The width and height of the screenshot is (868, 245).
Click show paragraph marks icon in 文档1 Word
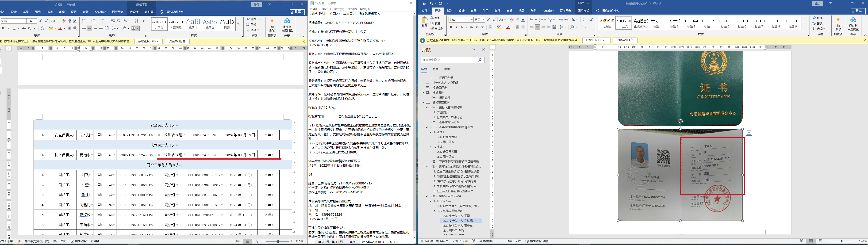(x=144, y=21)
